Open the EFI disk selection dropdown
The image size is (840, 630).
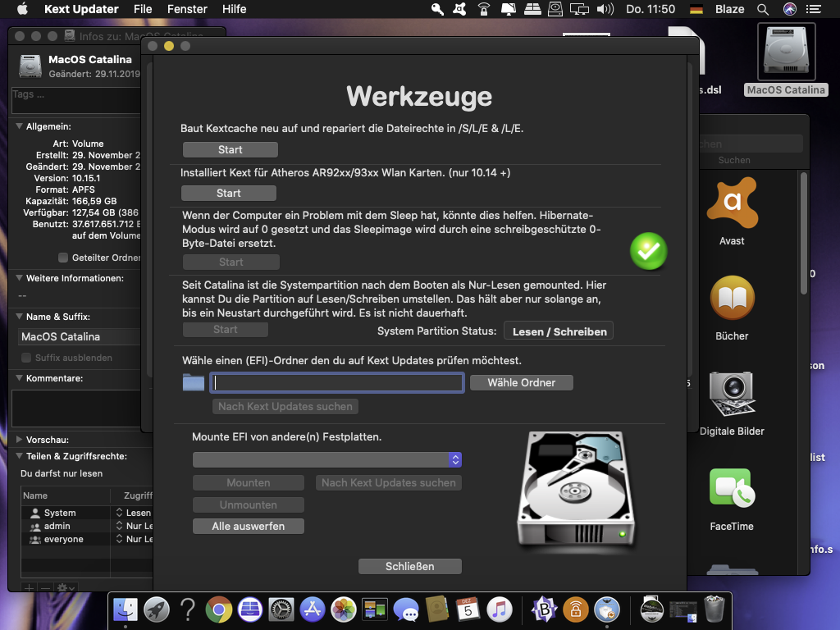pos(327,459)
